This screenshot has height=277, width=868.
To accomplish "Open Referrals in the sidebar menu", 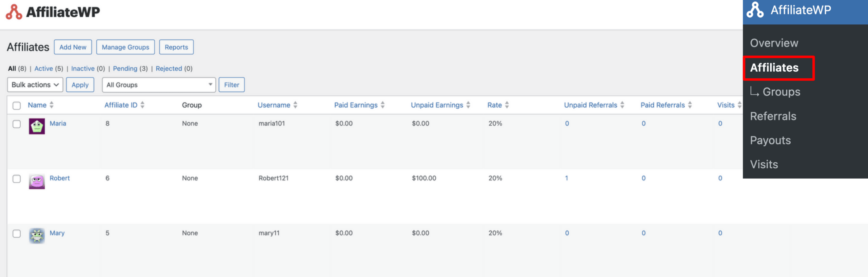I will point(773,116).
